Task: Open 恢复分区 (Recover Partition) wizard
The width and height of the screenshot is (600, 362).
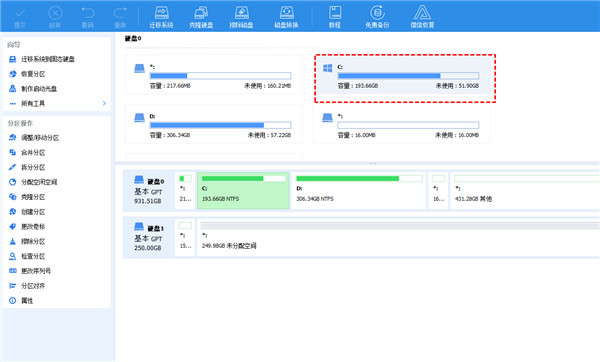Action: coord(27,74)
